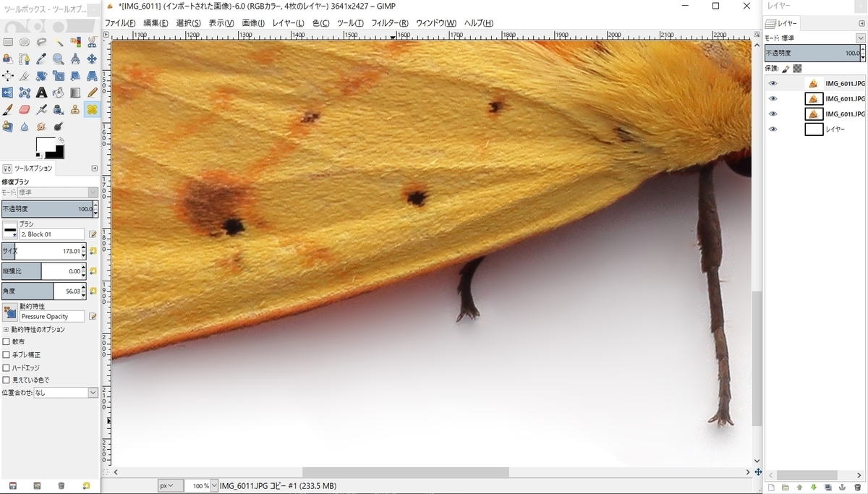Select the Pencil tool
Screen dimensions: 868x494
[92, 93]
